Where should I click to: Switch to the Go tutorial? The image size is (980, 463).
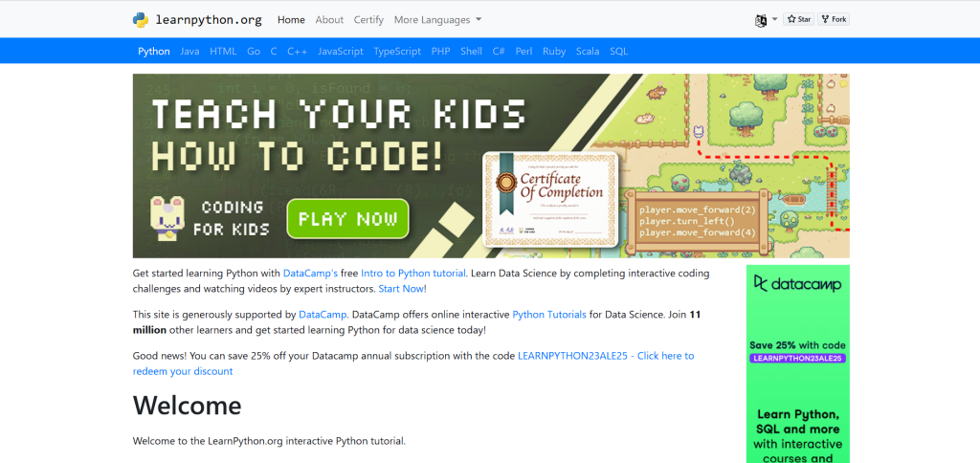tap(253, 52)
